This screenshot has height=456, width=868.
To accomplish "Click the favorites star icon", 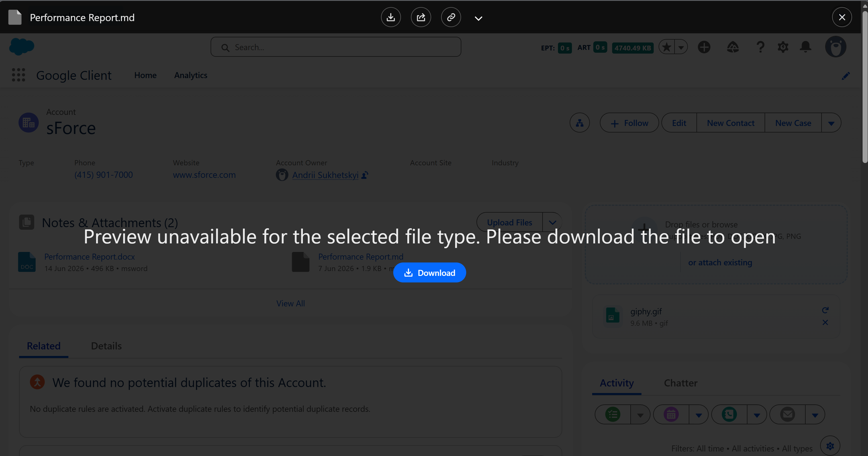I will [666, 47].
